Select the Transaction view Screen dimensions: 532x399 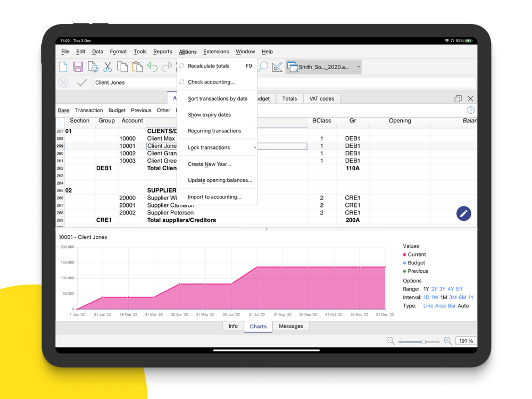(89, 110)
